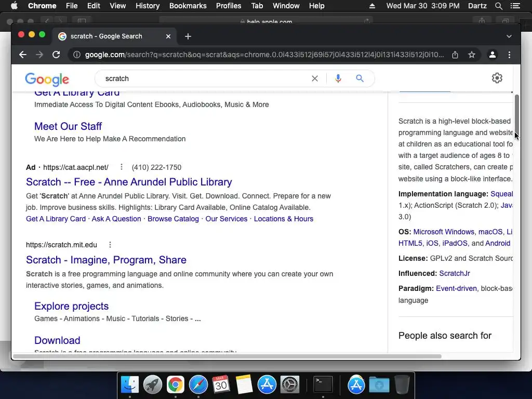Click the Chrome back arrow button
The image size is (532, 399).
(23, 55)
